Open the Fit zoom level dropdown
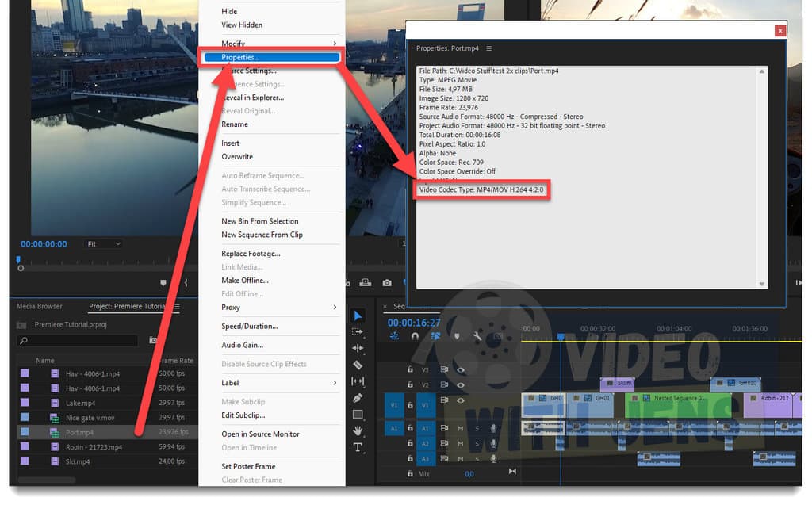812x505 pixels. click(103, 244)
